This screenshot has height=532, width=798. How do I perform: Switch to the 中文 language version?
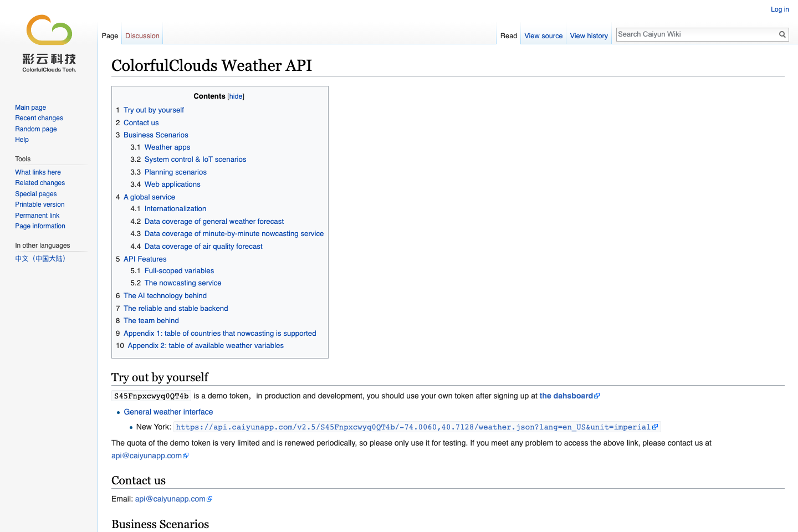[40, 258]
